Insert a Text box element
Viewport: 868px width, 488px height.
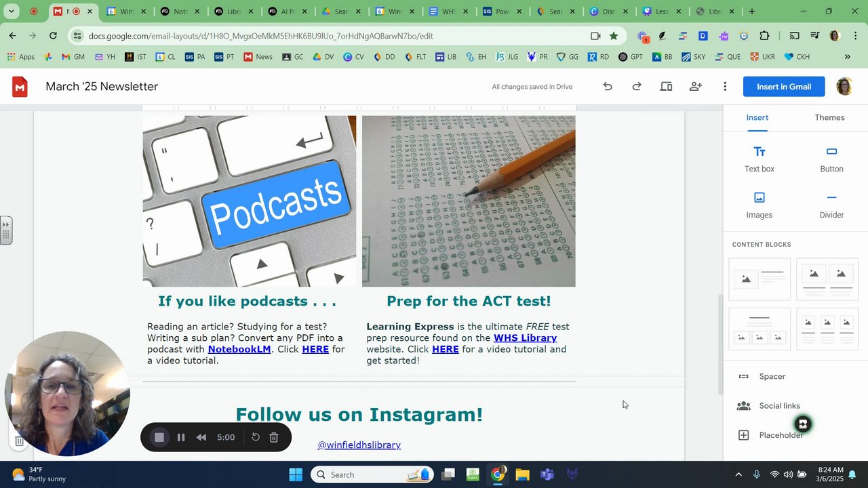(759, 159)
